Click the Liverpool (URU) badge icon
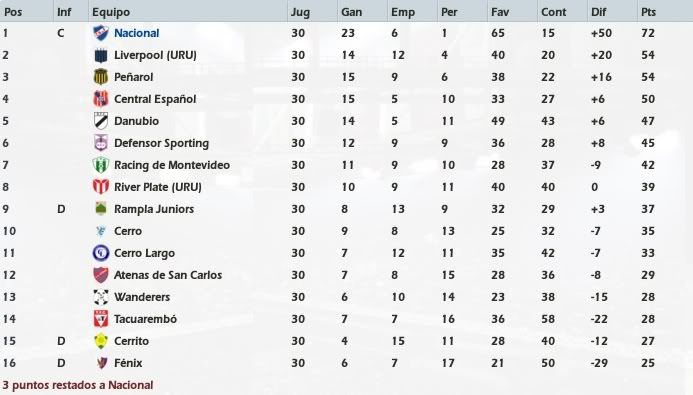 [101, 55]
